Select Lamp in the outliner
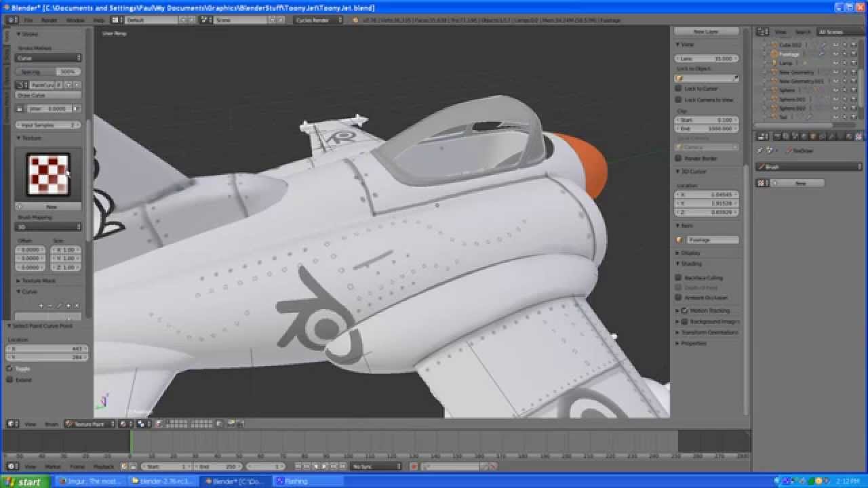868x488 pixels. 785,63
